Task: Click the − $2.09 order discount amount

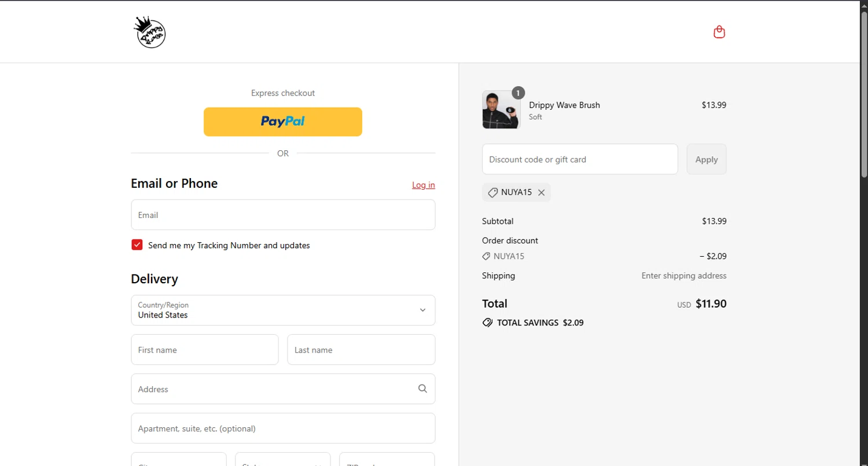Action: point(713,256)
